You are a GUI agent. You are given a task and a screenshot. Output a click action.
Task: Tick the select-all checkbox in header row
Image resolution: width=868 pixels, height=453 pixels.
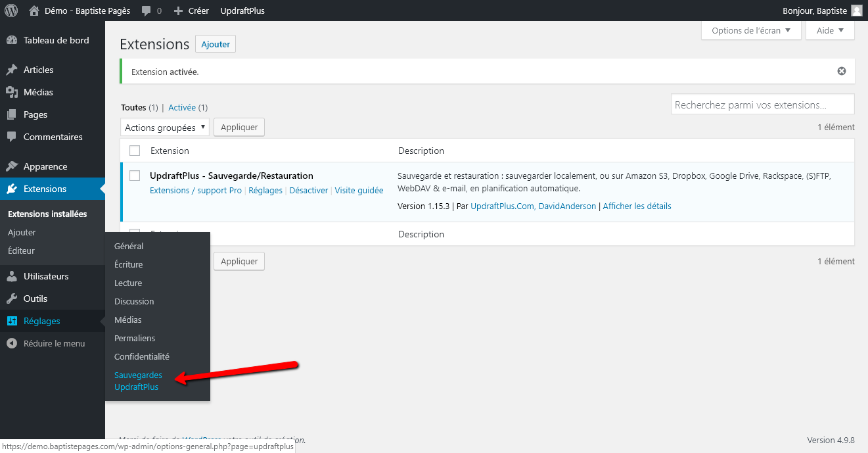point(135,151)
